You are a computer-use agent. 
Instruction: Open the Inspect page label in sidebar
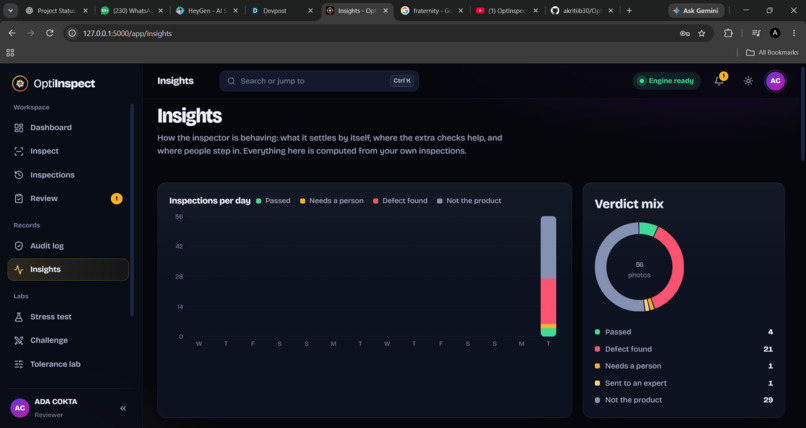tap(44, 151)
